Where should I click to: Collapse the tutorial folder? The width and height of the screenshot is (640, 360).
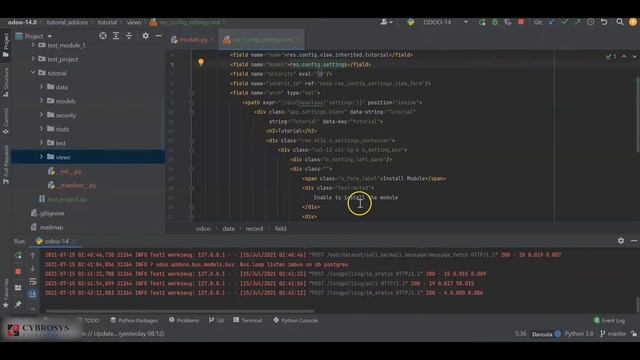[x=33, y=73]
